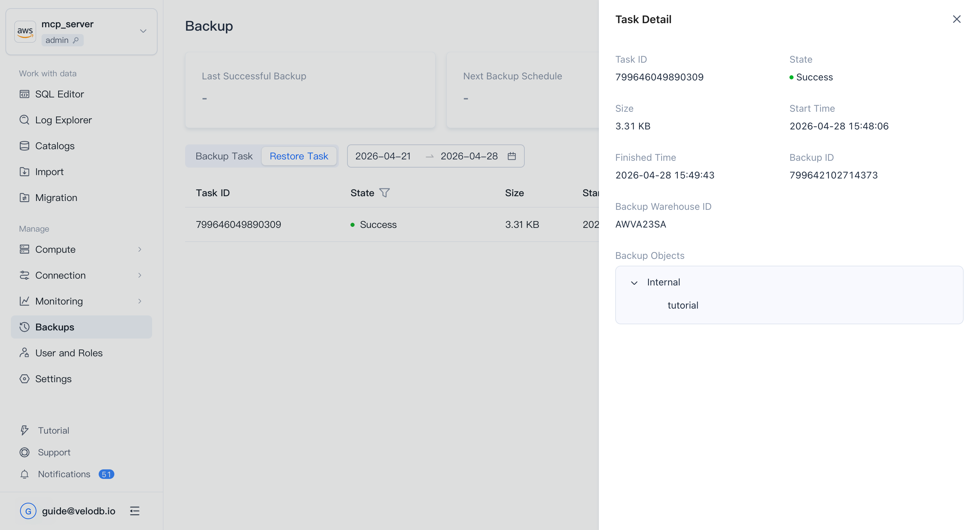Click the State column filter icon
The height and width of the screenshot is (530, 980).
coord(385,193)
